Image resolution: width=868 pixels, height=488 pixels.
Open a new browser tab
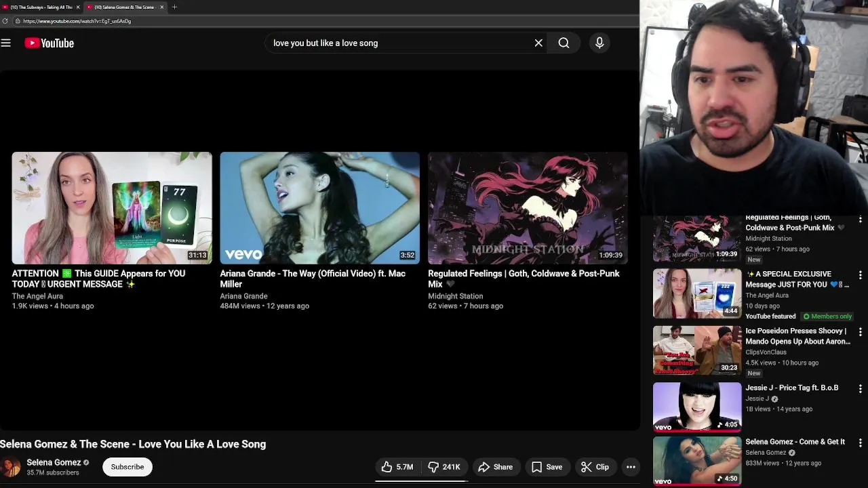click(174, 7)
